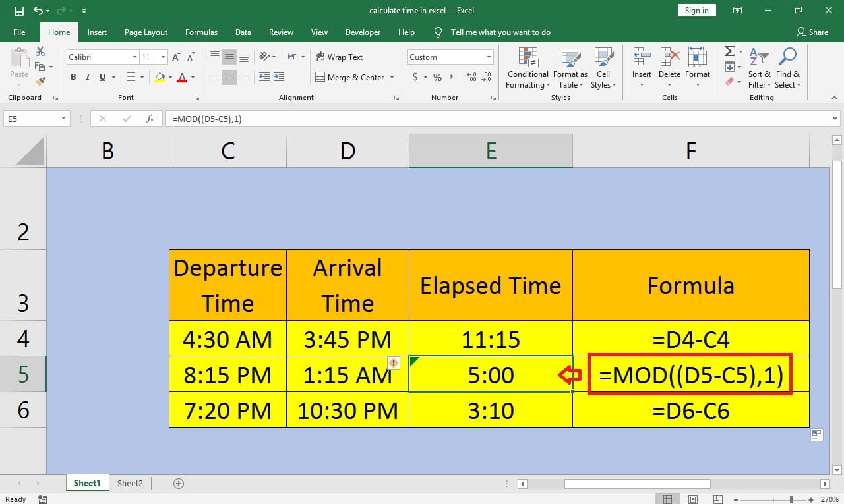Click the Sign in button
Screen dimensions: 844x504
click(x=696, y=10)
